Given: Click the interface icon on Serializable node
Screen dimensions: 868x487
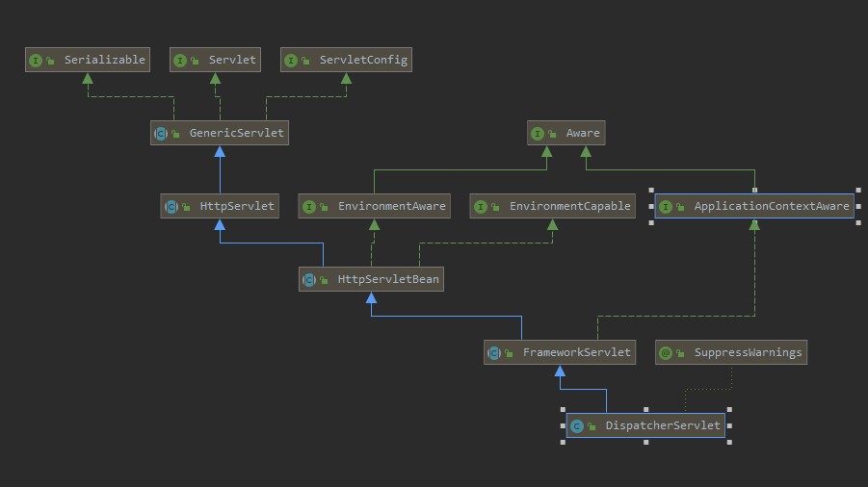Looking at the screenshot, I should click(36, 60).
